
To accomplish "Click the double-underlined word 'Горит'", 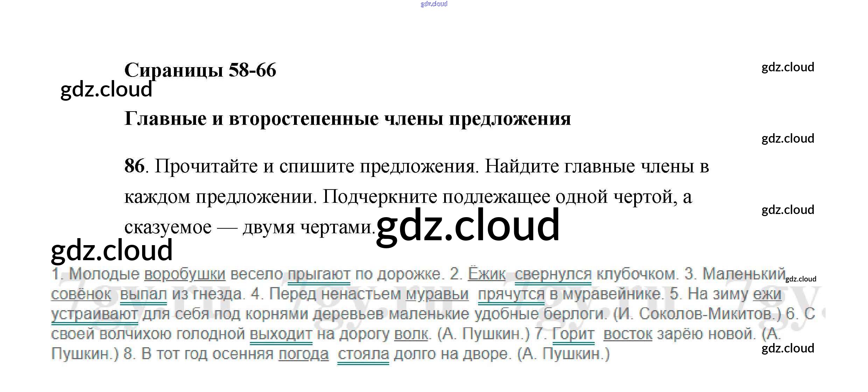I will click(x=573, y=334).
